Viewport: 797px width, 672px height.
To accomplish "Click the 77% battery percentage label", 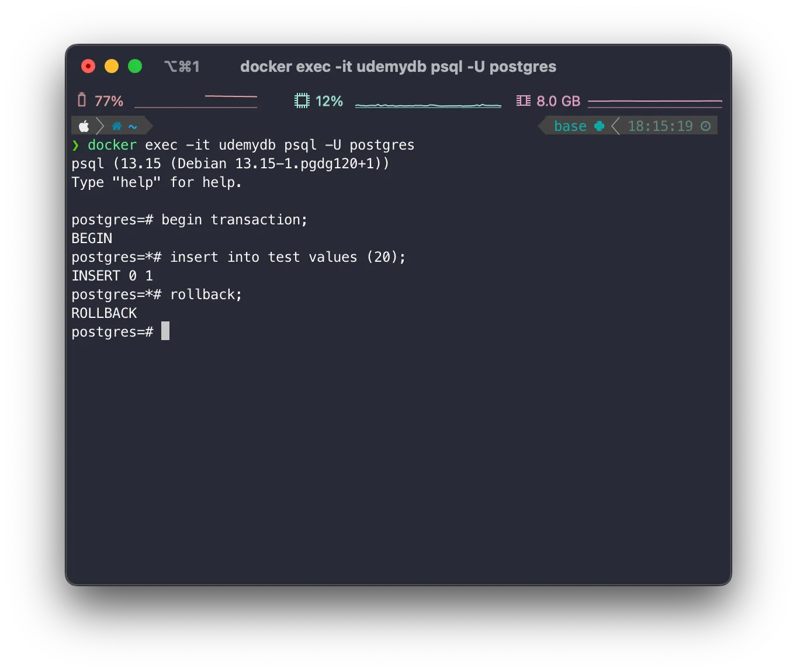I will (x=109, y=101).
